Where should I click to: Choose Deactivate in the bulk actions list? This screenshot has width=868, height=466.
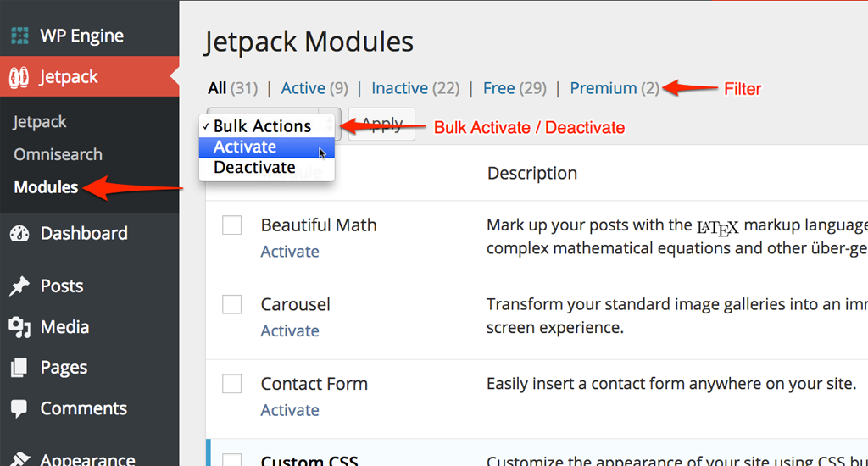click(x=267, y=167)
